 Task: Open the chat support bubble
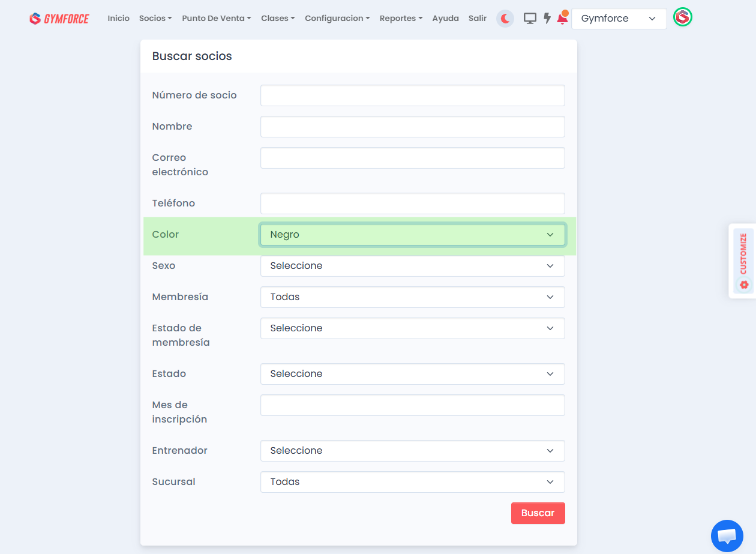click(727, 535)
